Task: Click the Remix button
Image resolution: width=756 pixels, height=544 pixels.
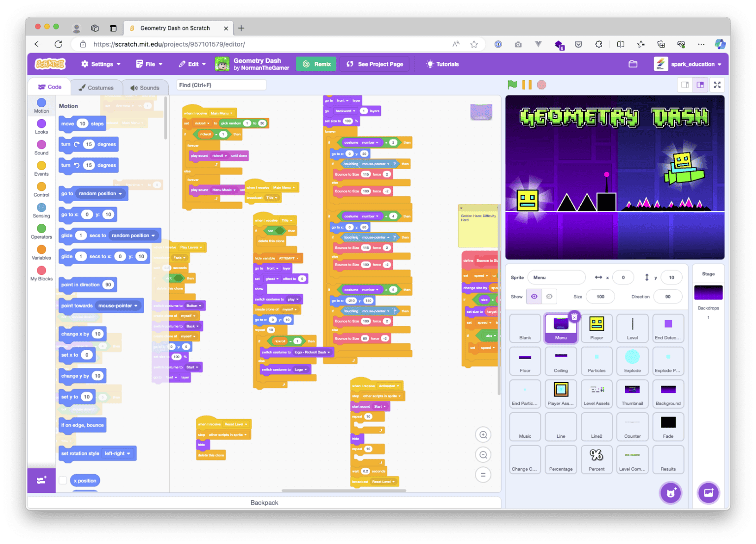Action: point(316,64)
